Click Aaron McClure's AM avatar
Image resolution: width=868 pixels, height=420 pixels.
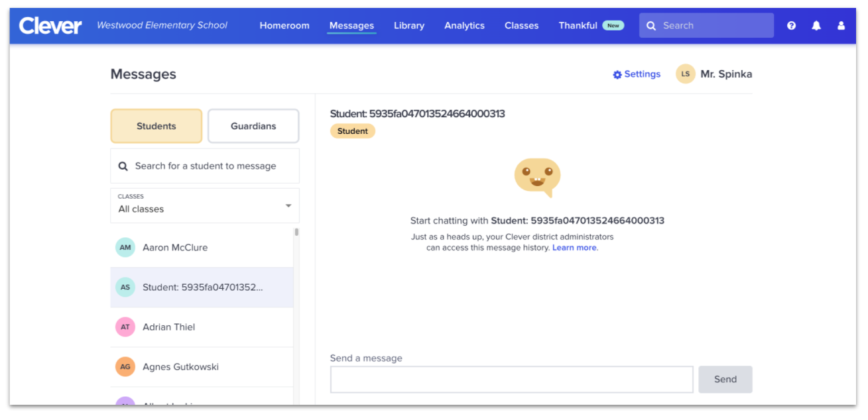pyautogui.click(x=125, y=248)
